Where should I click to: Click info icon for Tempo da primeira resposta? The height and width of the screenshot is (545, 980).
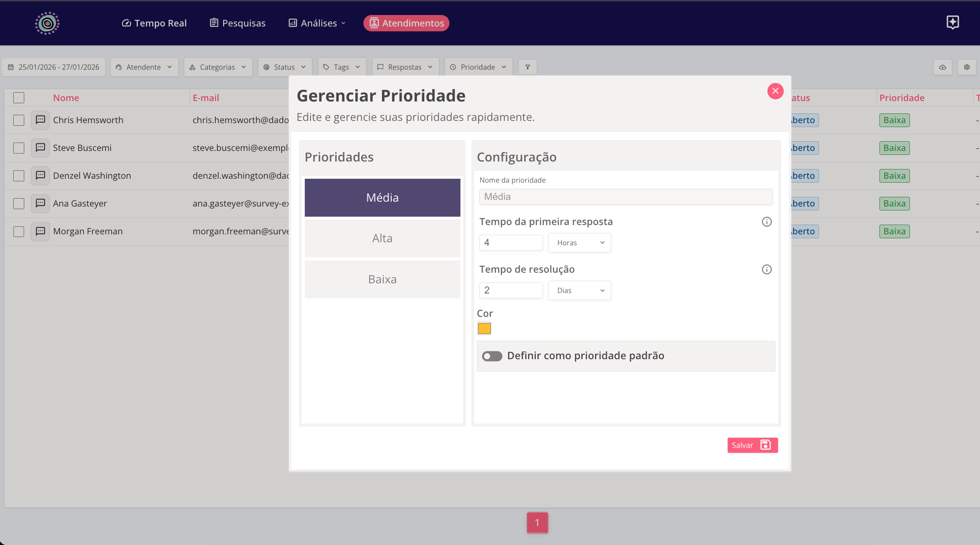767,222
